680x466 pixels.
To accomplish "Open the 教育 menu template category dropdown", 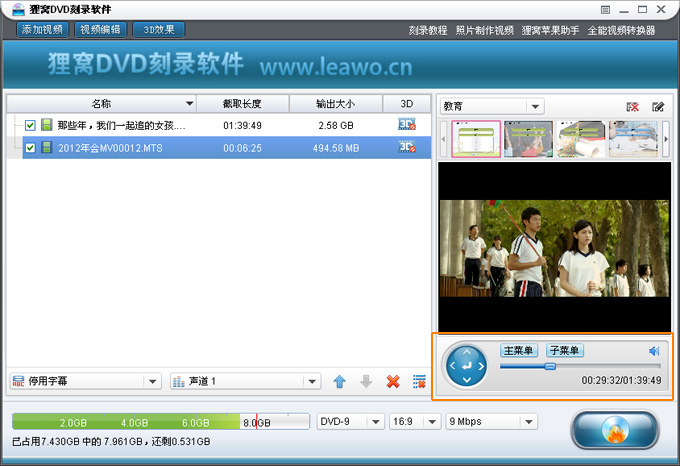I will (492, 106).
